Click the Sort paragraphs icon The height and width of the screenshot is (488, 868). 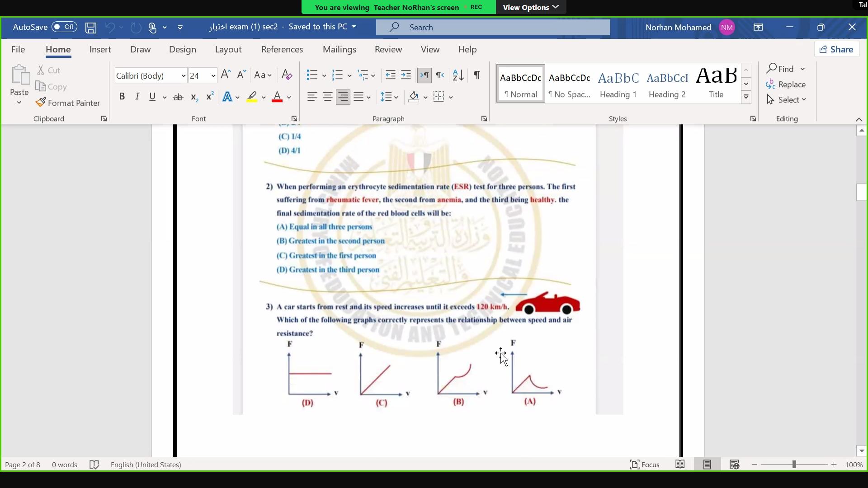[x=458, y=75]
